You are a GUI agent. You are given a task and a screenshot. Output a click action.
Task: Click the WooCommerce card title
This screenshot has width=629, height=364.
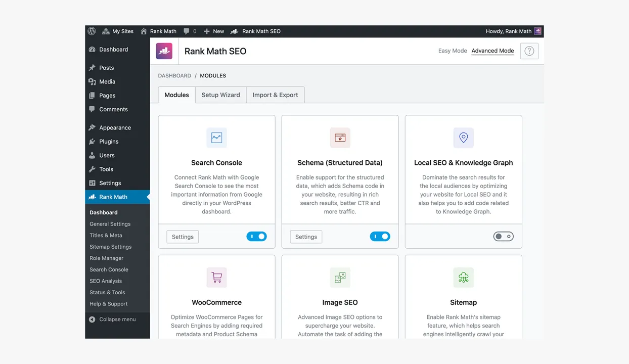point(216,303)
